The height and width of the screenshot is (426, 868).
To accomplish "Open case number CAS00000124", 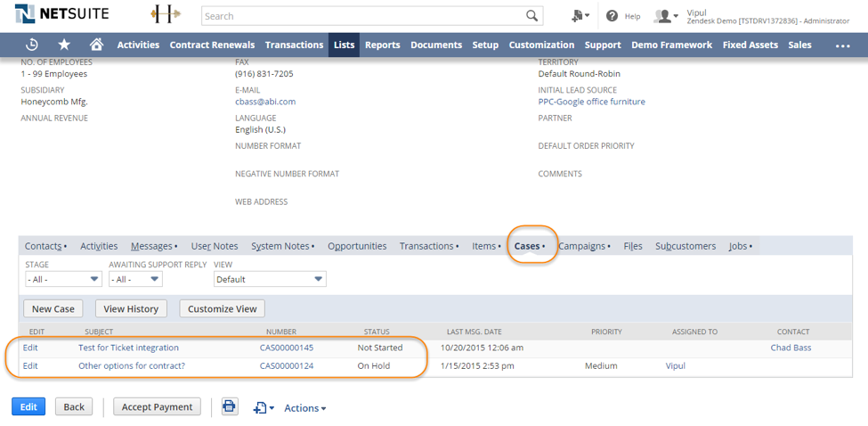I will [286, 365].
